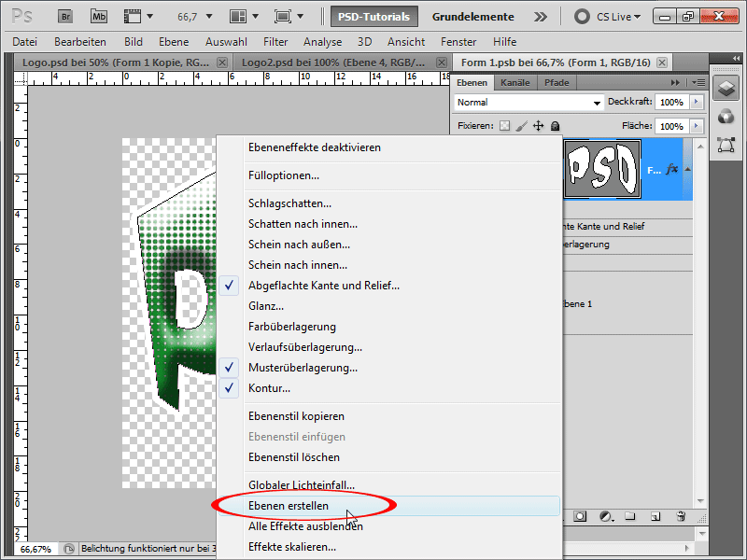The image size is (747, 560).
Task: Launch Adobe Bridge from Br icon
Action: [x=65, y=17]
